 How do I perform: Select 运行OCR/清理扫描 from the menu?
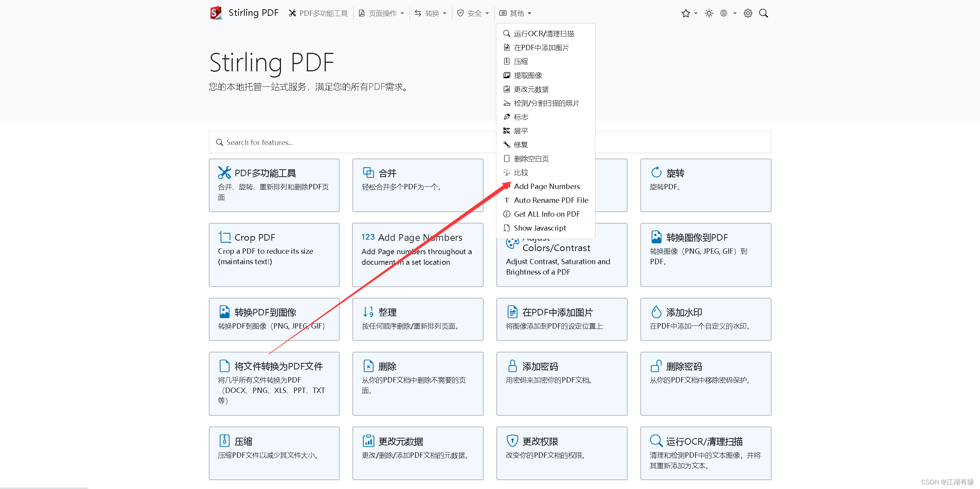(x=545, y=34)
